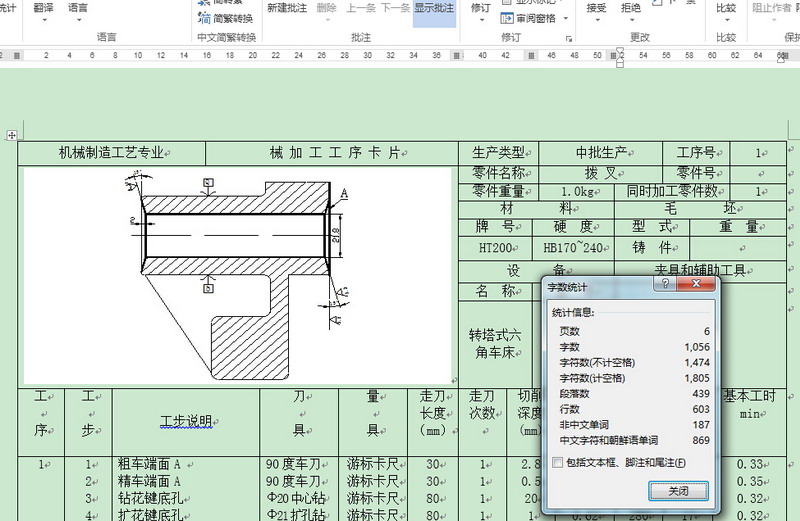Click the 1.0kg weight cell
Viewport: 800px width, 521px height.
[577, 192]
